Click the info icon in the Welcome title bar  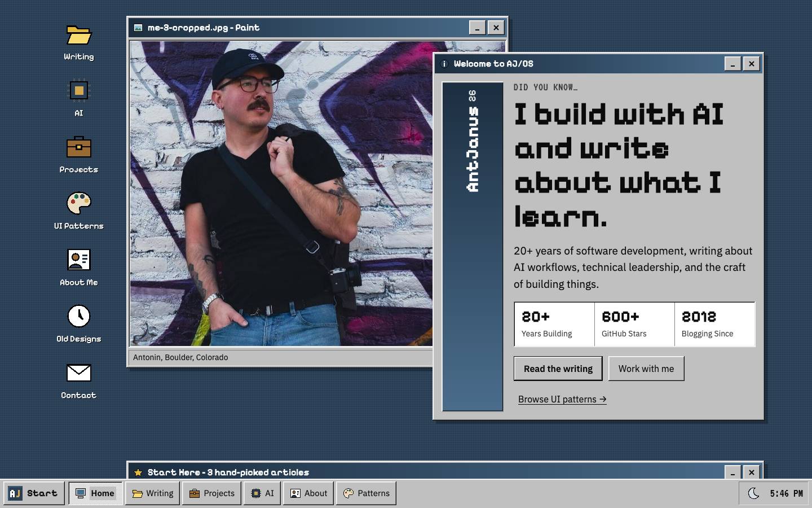click(444, 64)
